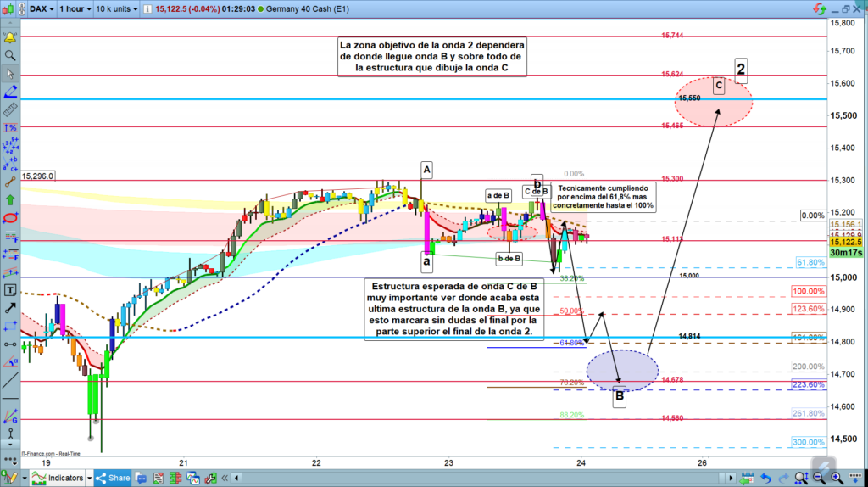Image resolution: width=868 pixels, height=487 pixels.
Task: Pick the red ellipse drawing tool
Action: pos(10,219)
